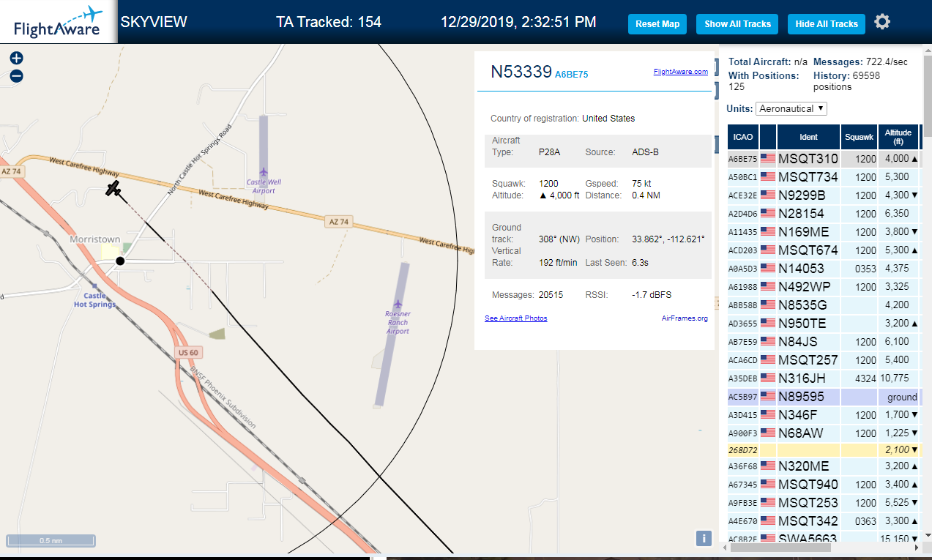This screenshot has width=932, height=560.
Task: Select the N169ME aircraft row
Action: coord(824,231)
